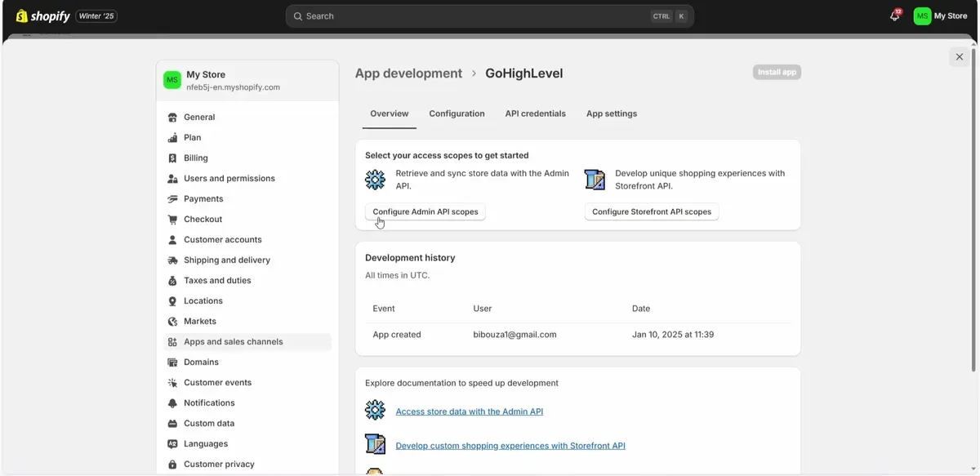Click the Storefront API icon in scopes card
Image resolution: width=980 pixels, height=476 pixels.
[x=595, y=180]
